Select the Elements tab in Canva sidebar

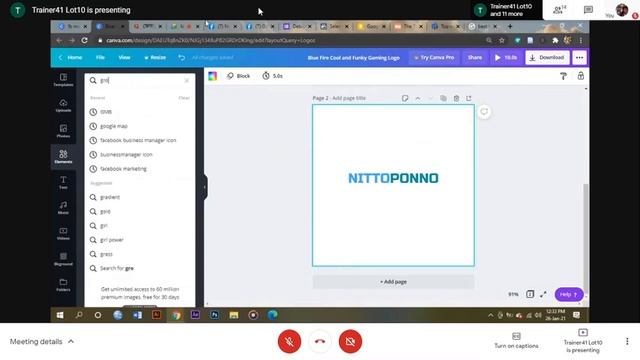63,157
